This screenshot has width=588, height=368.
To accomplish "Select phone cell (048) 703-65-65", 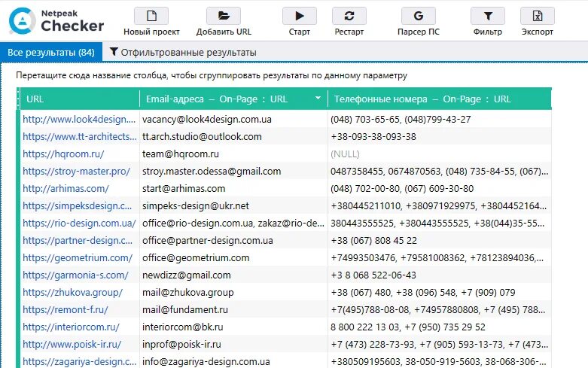I will click(x=440, y=119).
